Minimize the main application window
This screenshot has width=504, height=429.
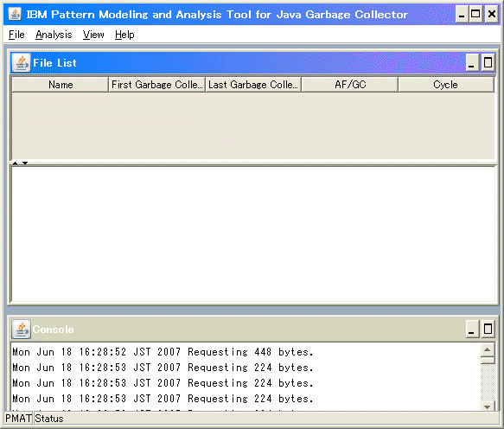coord(462,15)
